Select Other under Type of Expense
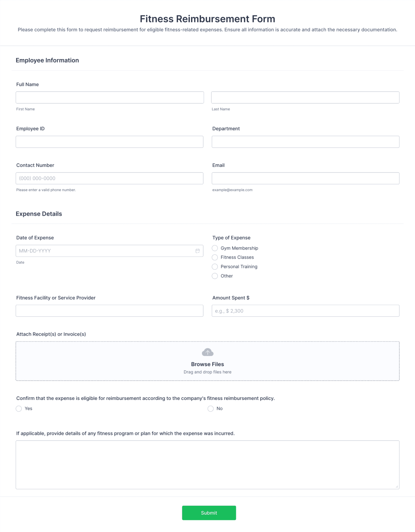 215,276
